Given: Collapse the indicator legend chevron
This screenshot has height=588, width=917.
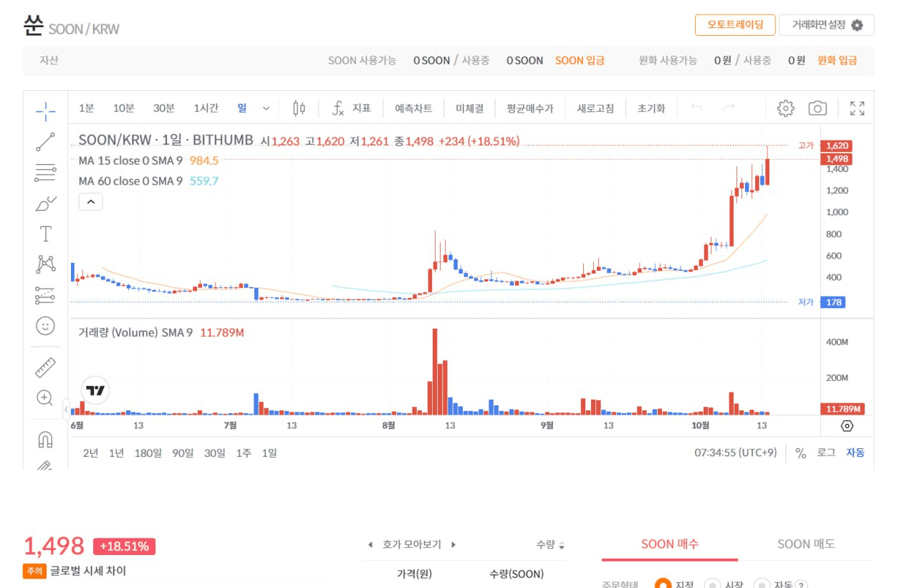Looking at the screenshot, I should pyautogui.click(x=91, y=203).
